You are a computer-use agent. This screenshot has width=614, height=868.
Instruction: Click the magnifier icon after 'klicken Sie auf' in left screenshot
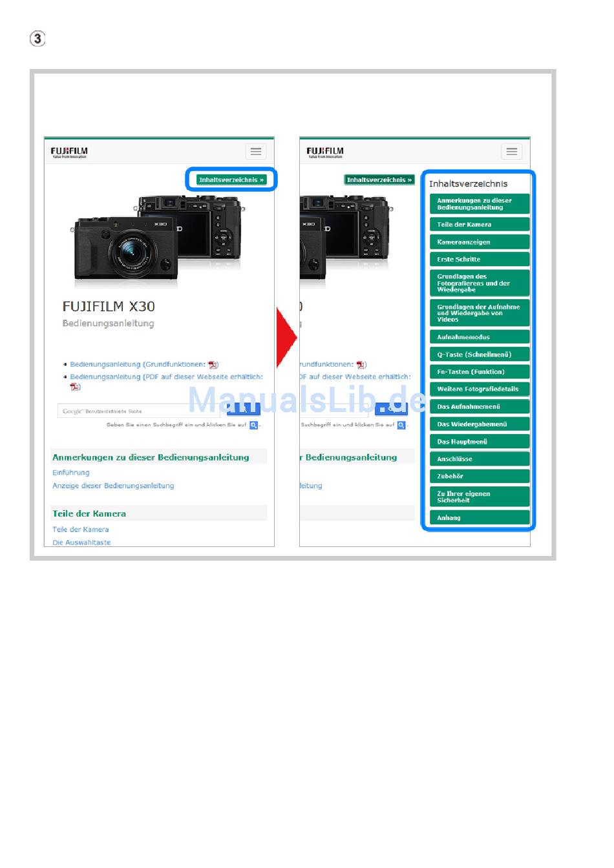pos(254,425)
